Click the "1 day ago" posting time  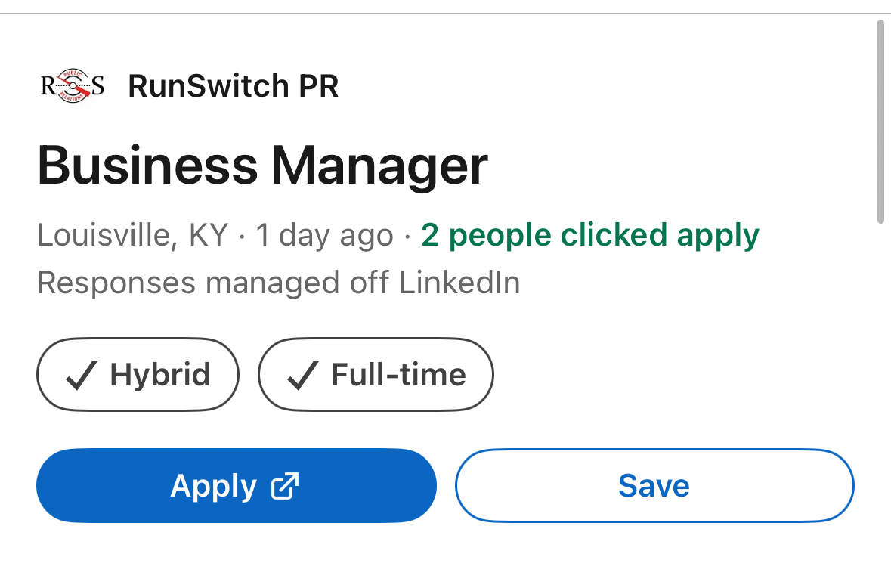(x=324, y=235)
